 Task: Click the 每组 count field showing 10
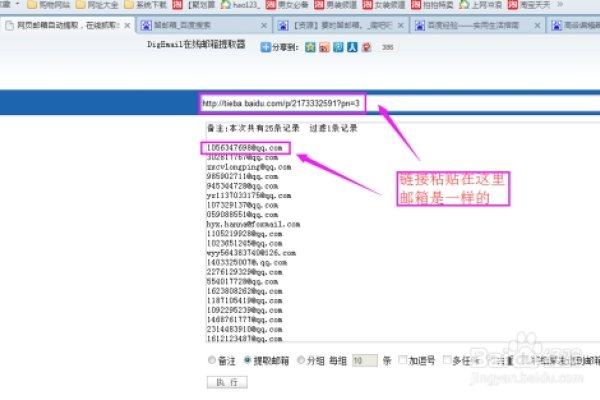[364, 361]
